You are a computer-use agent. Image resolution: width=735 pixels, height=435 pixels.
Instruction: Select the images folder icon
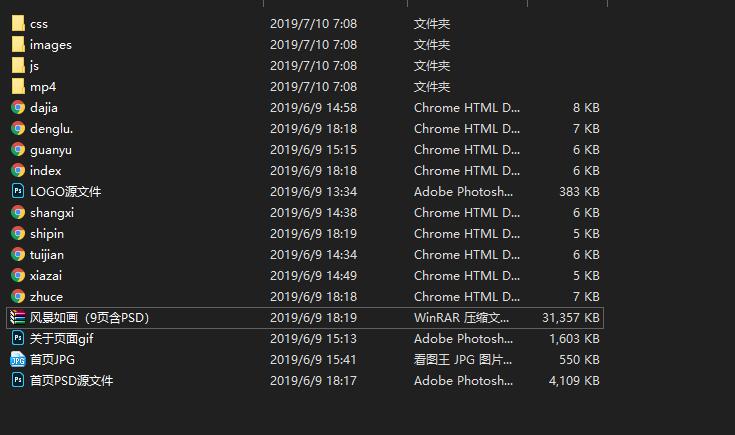click(18, 44)
